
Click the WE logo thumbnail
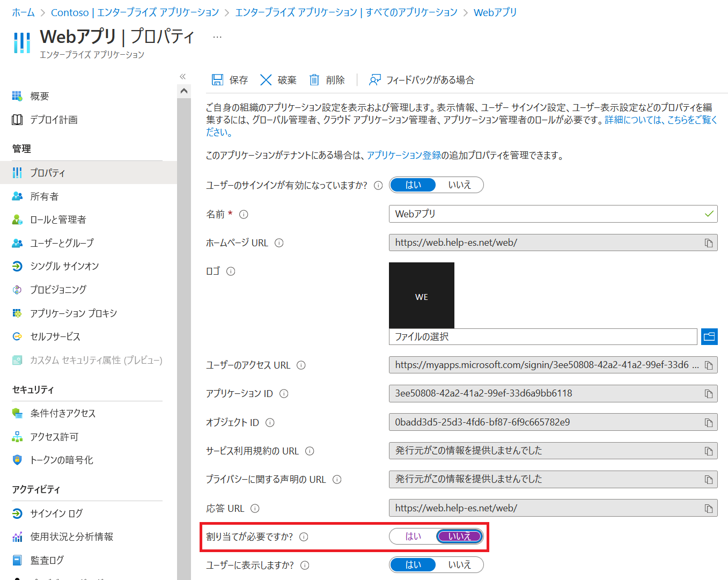pyautogui.click(x=422, y=295)
